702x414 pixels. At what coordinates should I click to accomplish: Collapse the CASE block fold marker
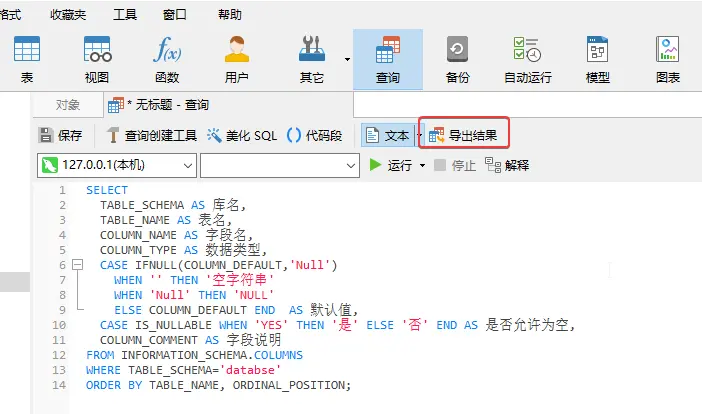point(75,265)
